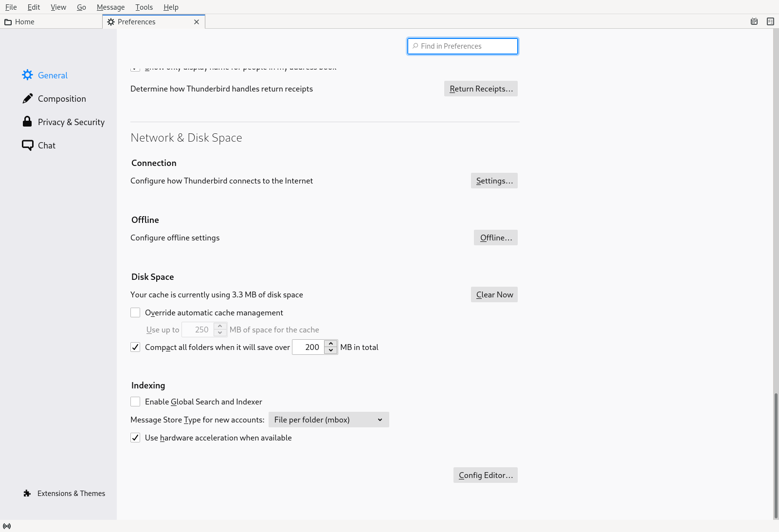Click the online status icon in status bar
This screenshot has height=532, width=779.
[7, 526]
